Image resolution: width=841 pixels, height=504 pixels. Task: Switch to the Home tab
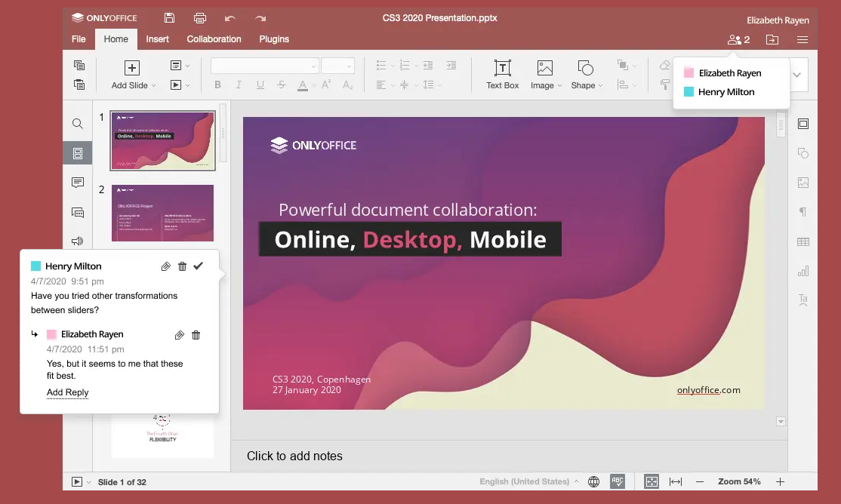[x=116, y=39]
